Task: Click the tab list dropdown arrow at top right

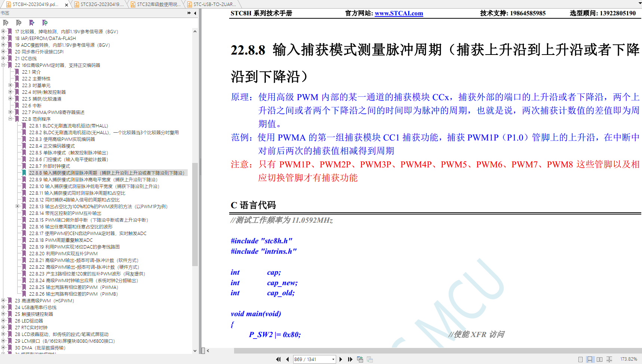Action: (640, 3)
